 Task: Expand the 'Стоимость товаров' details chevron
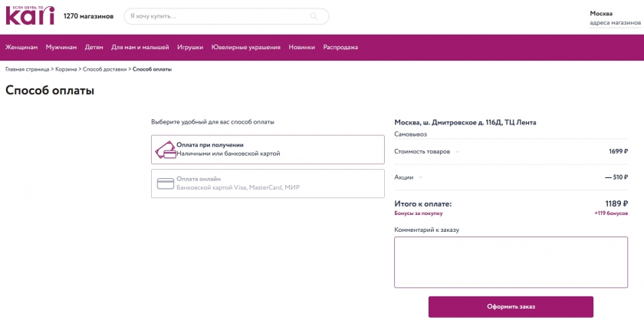[x=458, y=152]
